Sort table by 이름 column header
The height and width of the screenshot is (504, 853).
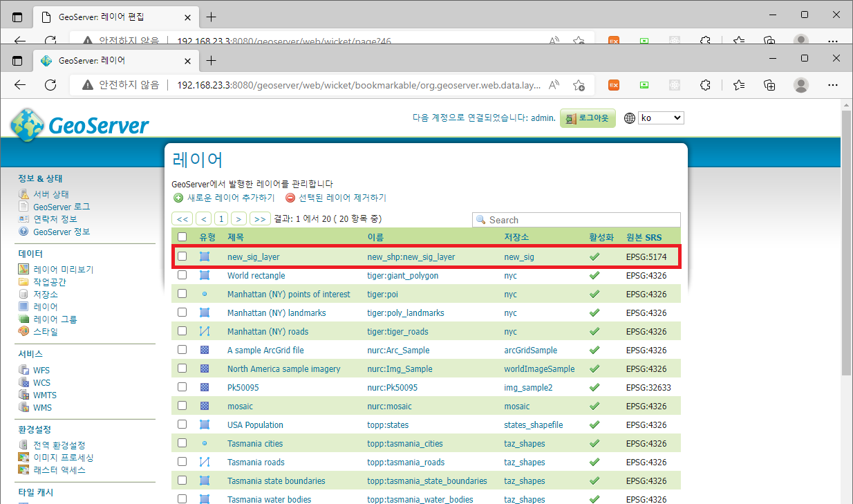(375, 237)
